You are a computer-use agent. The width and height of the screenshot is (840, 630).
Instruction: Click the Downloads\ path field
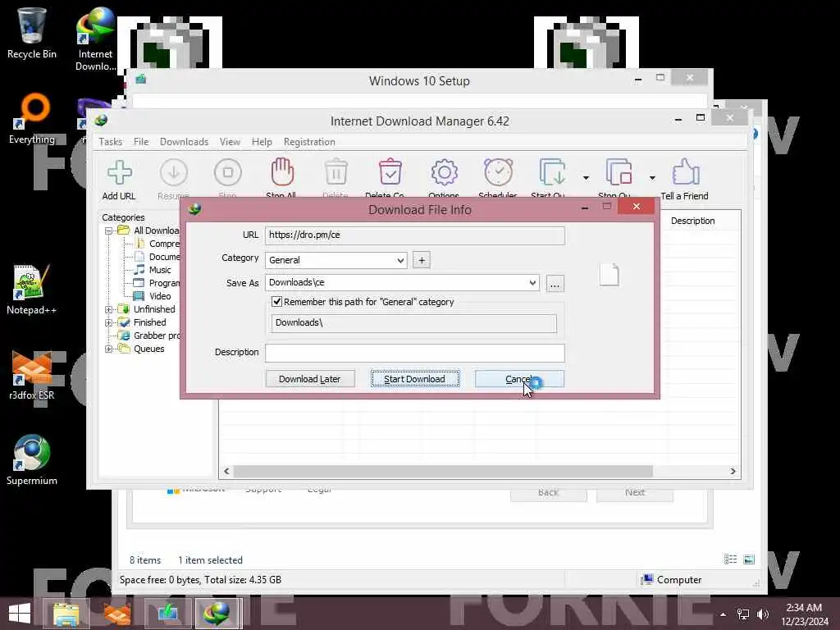(413, 323)
